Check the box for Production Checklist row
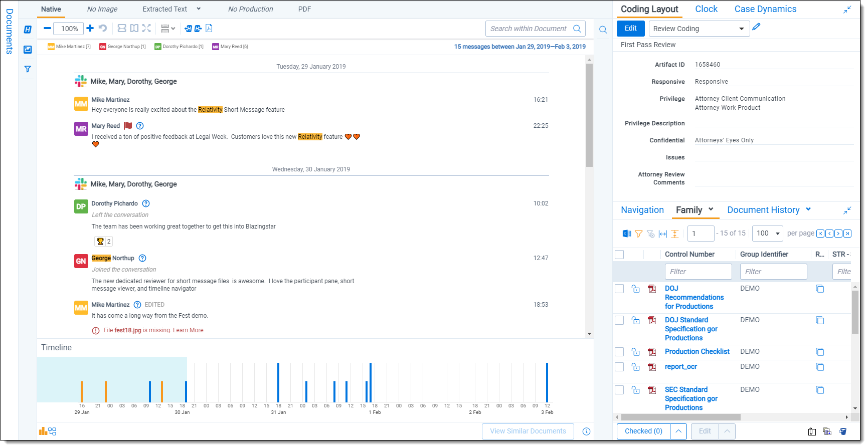Image resolution: width=868 pixels, height=448 pixels. pyautogui.click(x=619, y=352)
